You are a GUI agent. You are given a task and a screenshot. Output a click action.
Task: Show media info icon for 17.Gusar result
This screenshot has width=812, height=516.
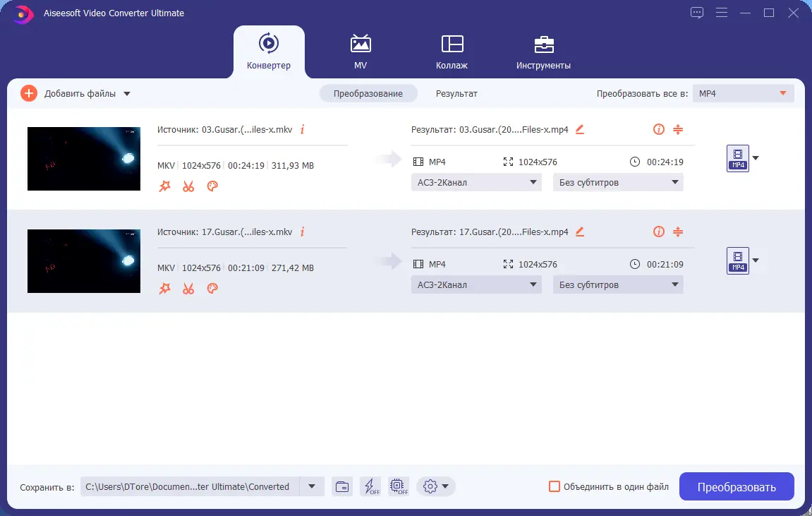click(x=659, y=232)
